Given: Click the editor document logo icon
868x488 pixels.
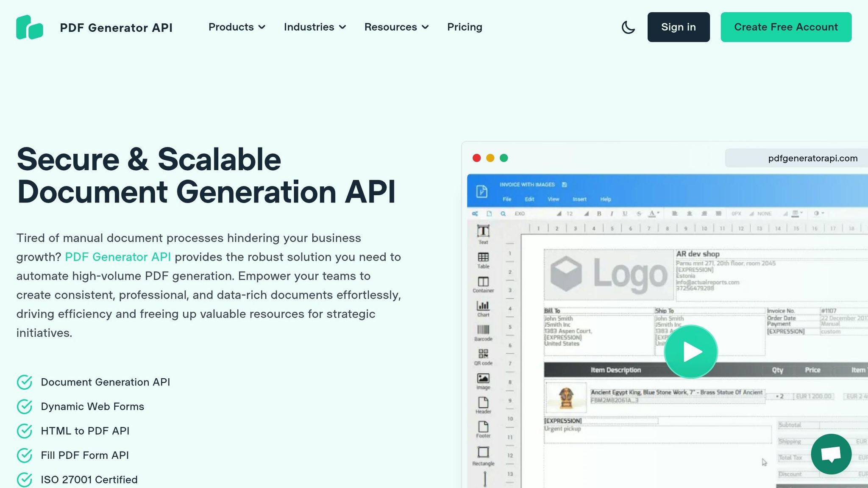Looking at the screenshot, I should point(481,191).
